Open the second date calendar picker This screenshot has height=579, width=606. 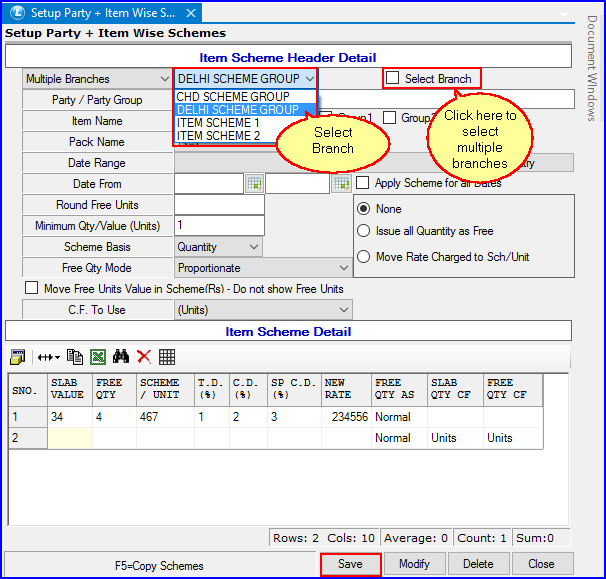[x=341, y=184]
